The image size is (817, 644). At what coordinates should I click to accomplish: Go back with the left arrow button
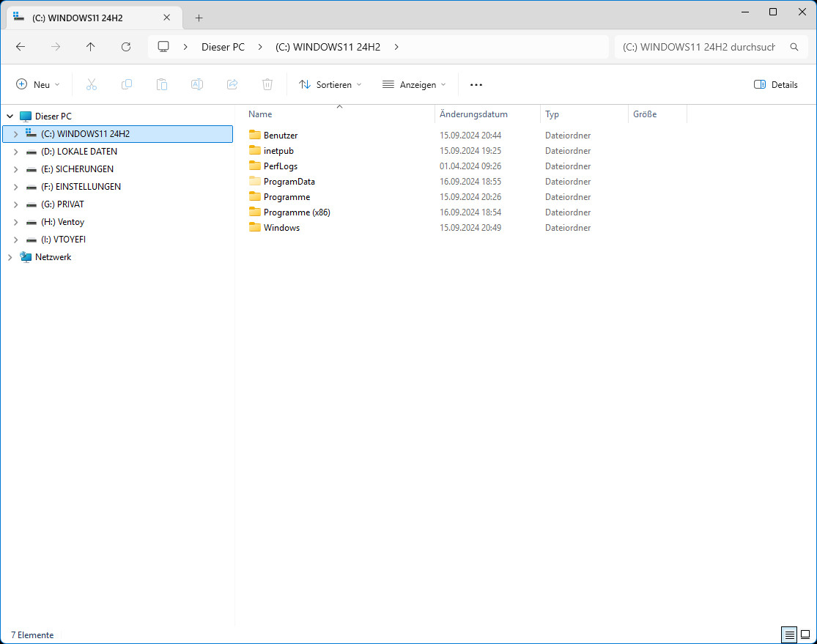click(x=21, y=47)
